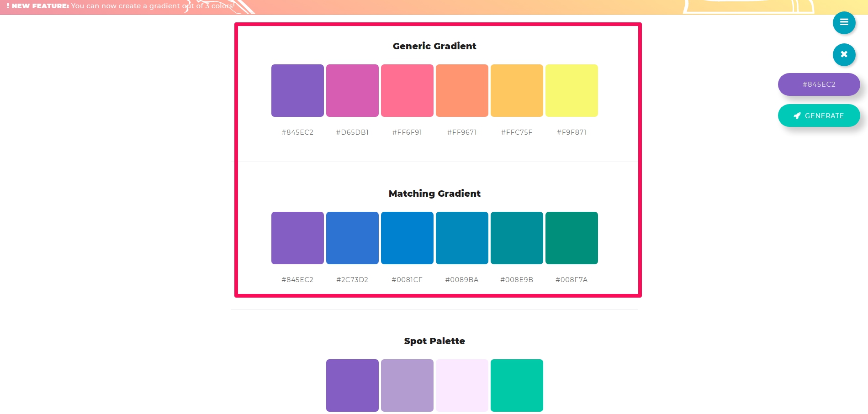Pick the #0081CF swatch in Matching Gradient
The height and width of the screenshot is (414, 868).
click(407, 238)
